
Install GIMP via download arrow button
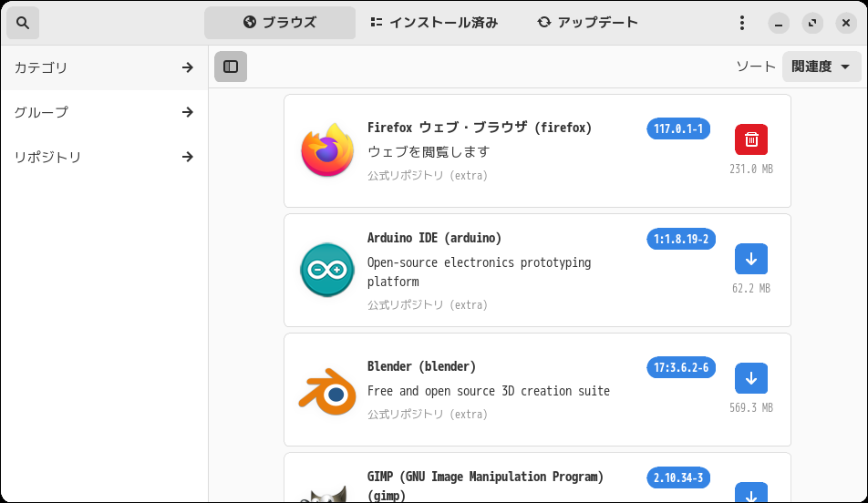point(751,493)
